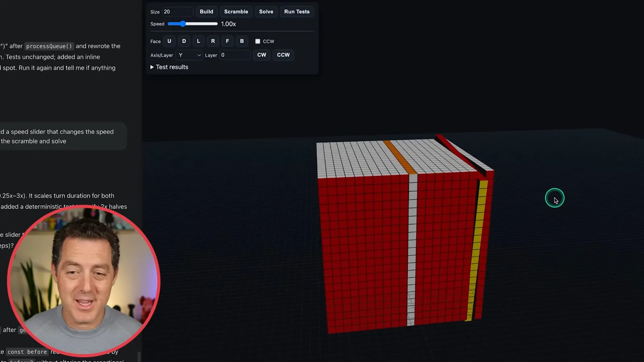Enable the CCW checkbox for face turns
This screenshot has width=644, height=362.
tap(258, 41)
